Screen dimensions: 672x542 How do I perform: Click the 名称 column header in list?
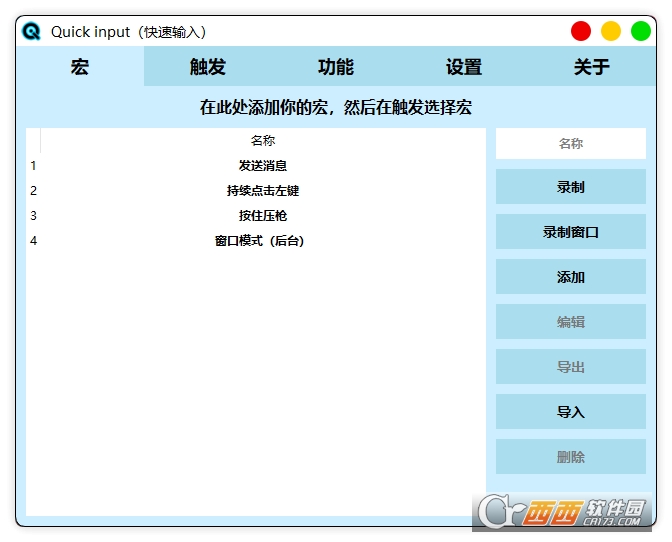point(263,141)
